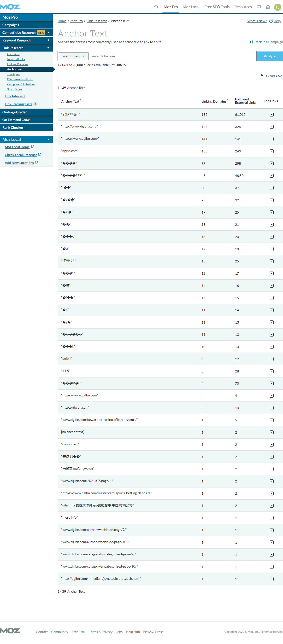Expand top links for "dglbn.com" row
Viewport: 283px width, 644px height.
point(271,151)
